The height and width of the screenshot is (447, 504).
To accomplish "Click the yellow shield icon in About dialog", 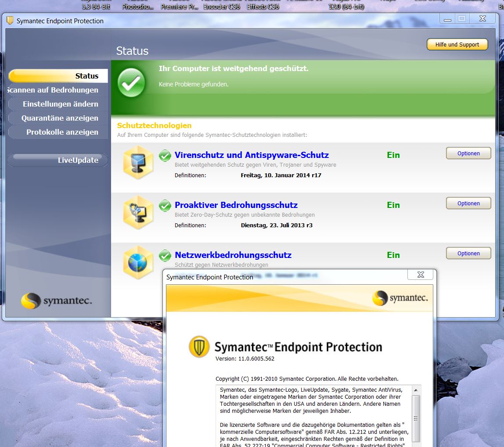I will coord(199,347).
